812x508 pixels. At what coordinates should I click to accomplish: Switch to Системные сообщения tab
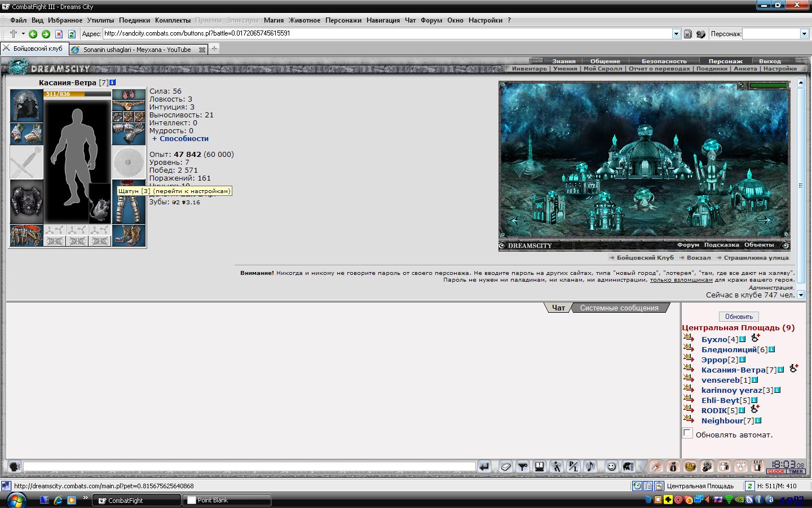619,308
